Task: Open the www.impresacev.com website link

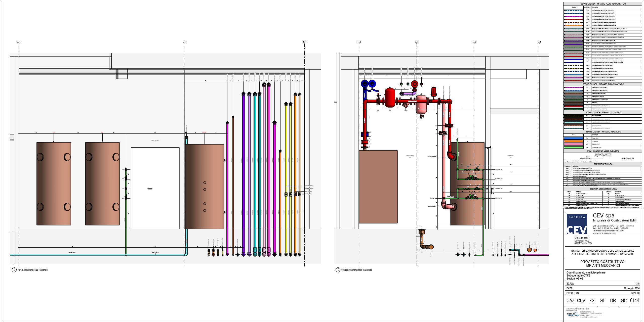Action: [605, 233]
